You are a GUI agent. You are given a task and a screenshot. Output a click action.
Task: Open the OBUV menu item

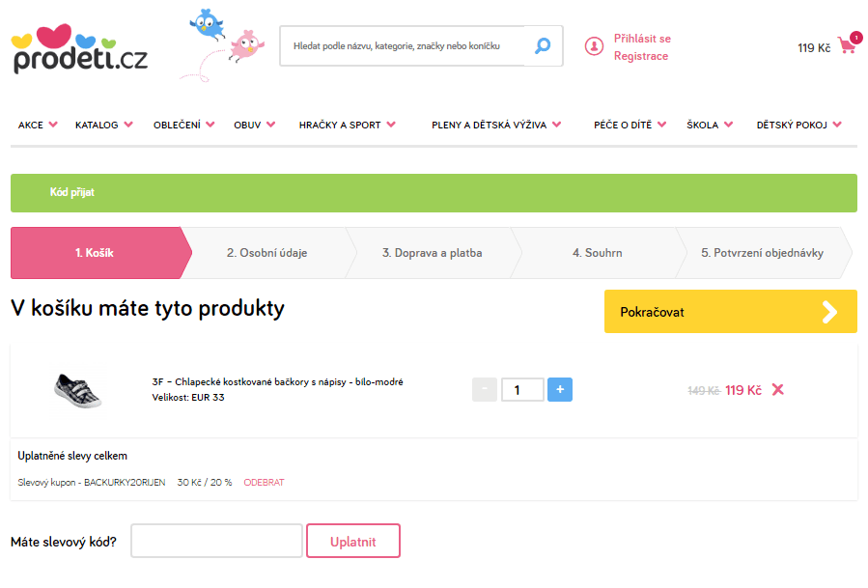point(247,126)
